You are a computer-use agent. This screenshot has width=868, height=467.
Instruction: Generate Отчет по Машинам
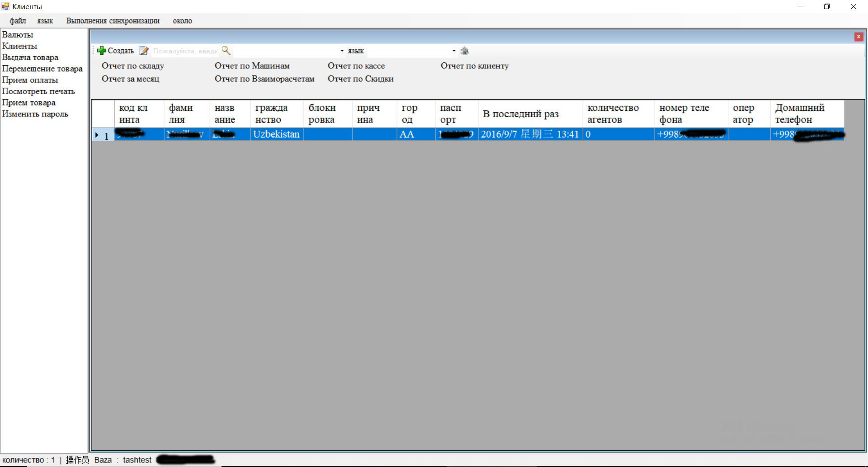pos(252,66)
